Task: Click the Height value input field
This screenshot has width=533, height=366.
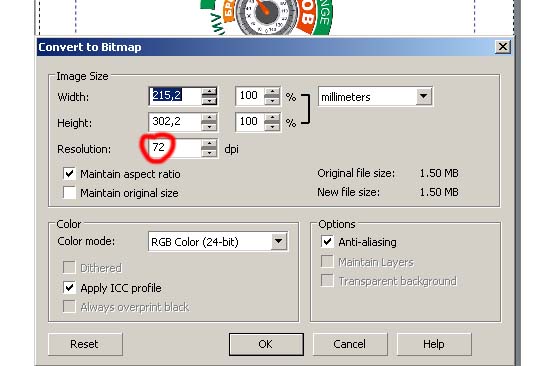Action: tap(175, 122)
